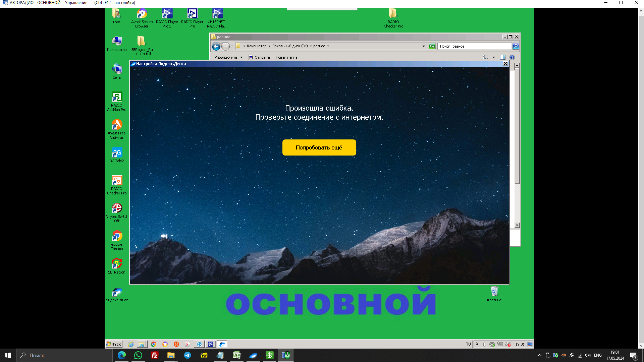The image size is (644, 362).
Task: Open recent pages dropdown beside forward arrow
Action: (232, 47)
